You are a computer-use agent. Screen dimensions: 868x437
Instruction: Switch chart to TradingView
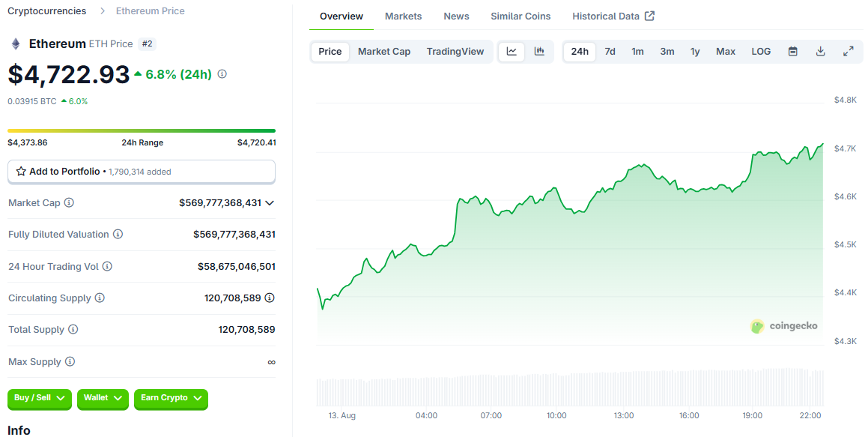pos(455,52)
